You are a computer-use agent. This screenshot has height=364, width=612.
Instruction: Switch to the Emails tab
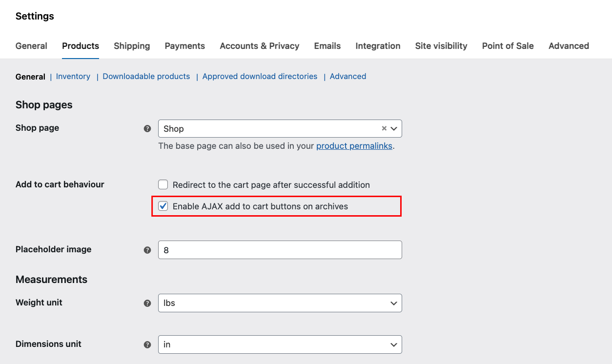[x=327, y=46]
